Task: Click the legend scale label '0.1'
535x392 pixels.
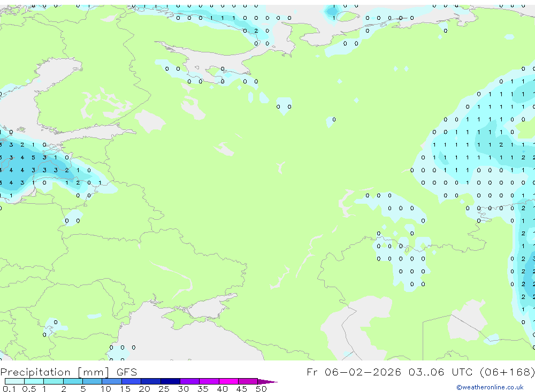Action: tap(9, 389)
